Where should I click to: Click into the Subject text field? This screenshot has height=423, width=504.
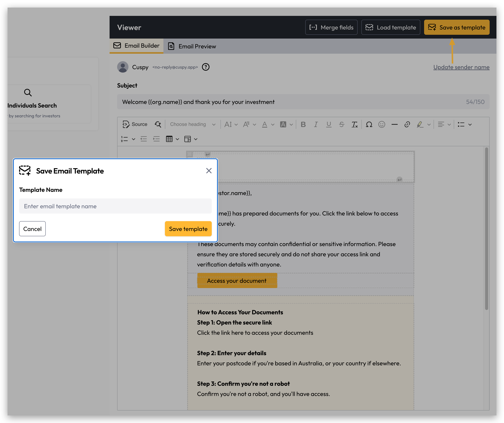click(x=303, y=102)
